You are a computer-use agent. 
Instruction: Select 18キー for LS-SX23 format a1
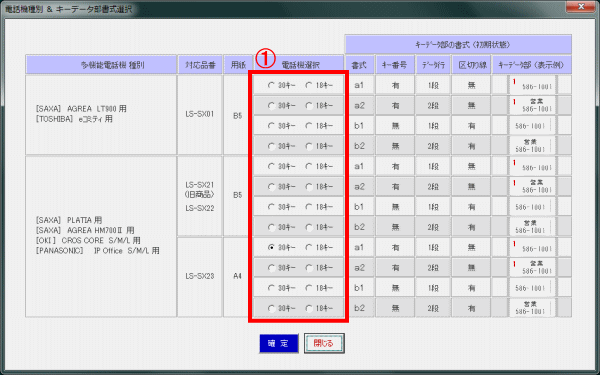[309, 248]
